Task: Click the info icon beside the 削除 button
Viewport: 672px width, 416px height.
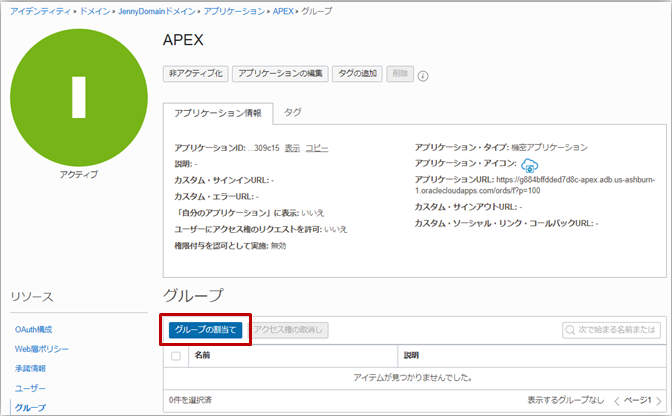Action: pos(423,75)
